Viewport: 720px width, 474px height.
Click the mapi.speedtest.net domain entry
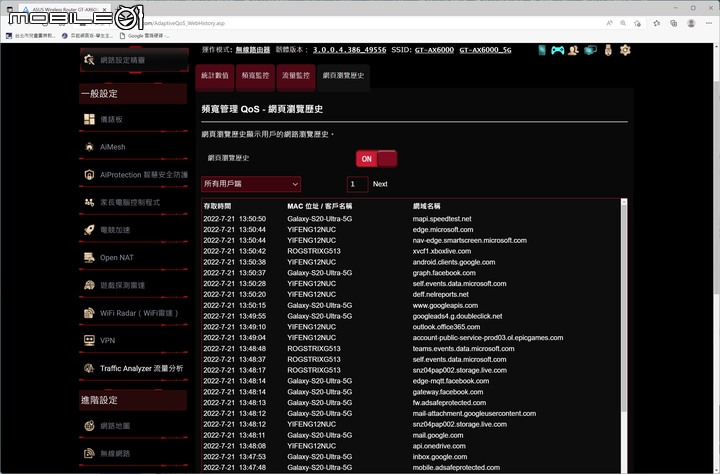pos(442,219)
